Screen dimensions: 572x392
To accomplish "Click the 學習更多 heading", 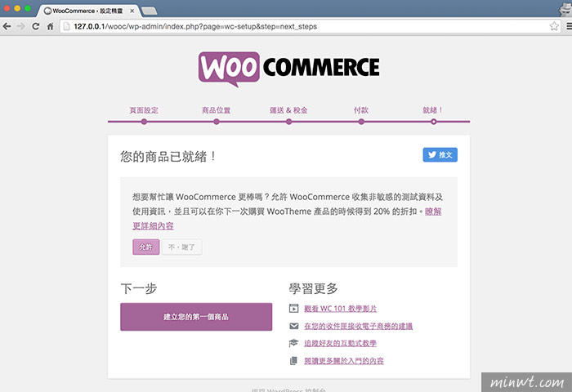I will coord(313,288).
